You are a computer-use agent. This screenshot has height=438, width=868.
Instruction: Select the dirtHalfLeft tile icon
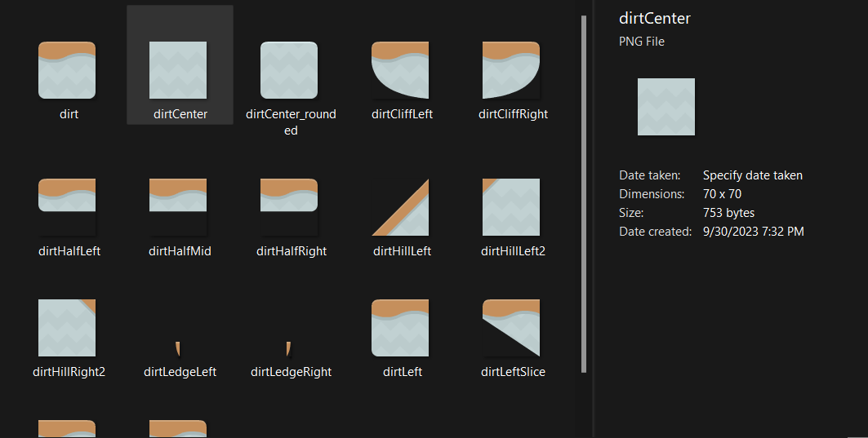pos(67,195)
